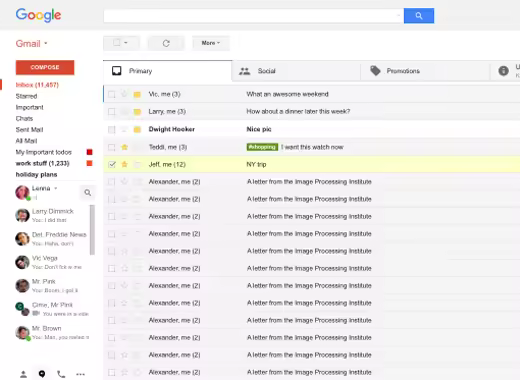Expand the Gmail apps dropdown
This screenshot has height=380, width=520.
[x=46, y=43]
